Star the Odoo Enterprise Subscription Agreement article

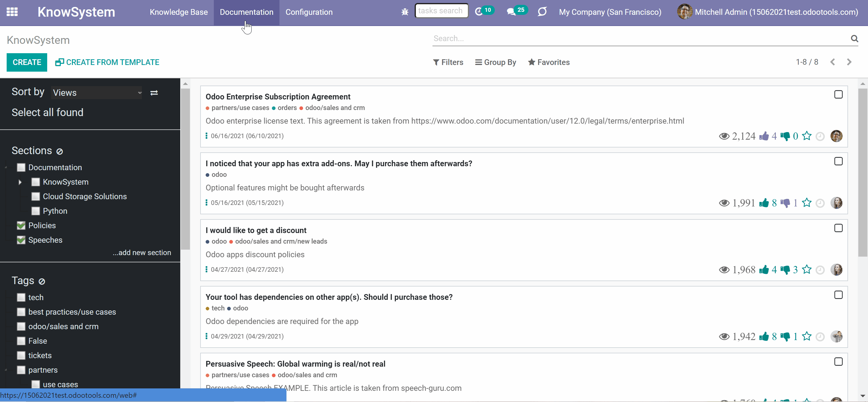click(807, 136)
